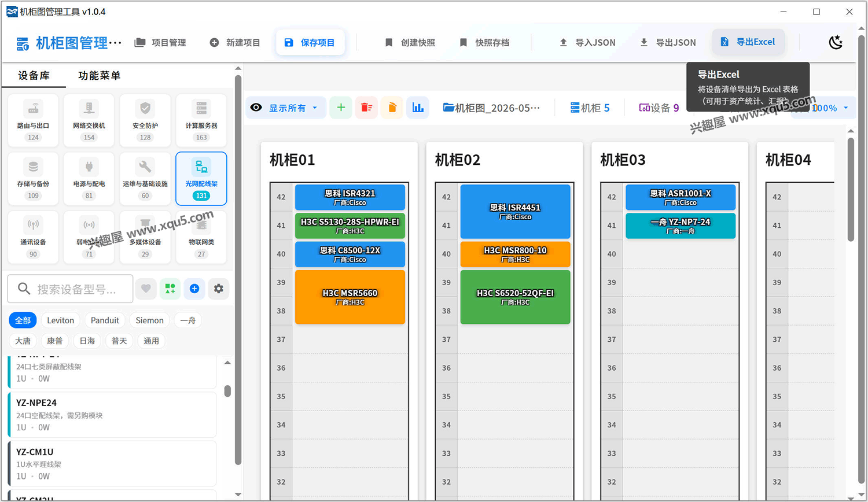Click the rack canvas vertical scrollbar
The width and height of the screenshot is (868, 502).
tap(851, 189)
